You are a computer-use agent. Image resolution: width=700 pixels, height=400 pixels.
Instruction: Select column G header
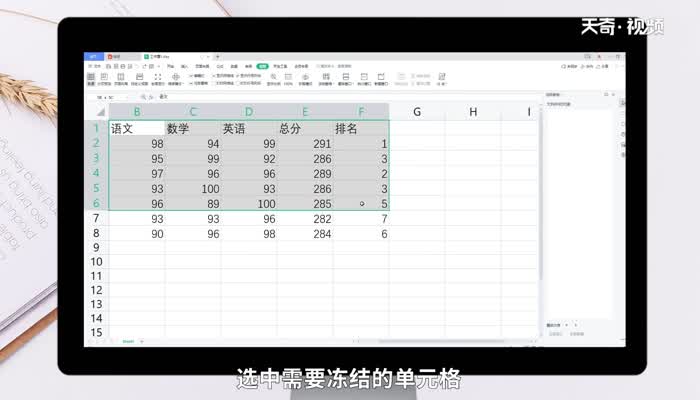click(417, 112)
